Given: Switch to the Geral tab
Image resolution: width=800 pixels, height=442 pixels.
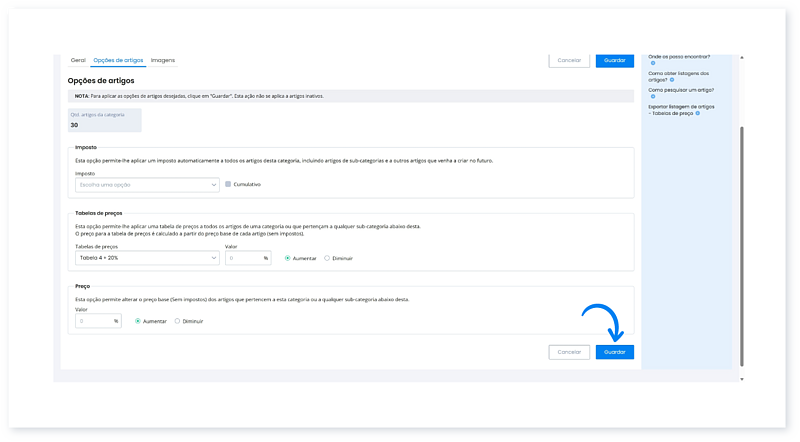Looking at the screenshot, I should 78,60.
